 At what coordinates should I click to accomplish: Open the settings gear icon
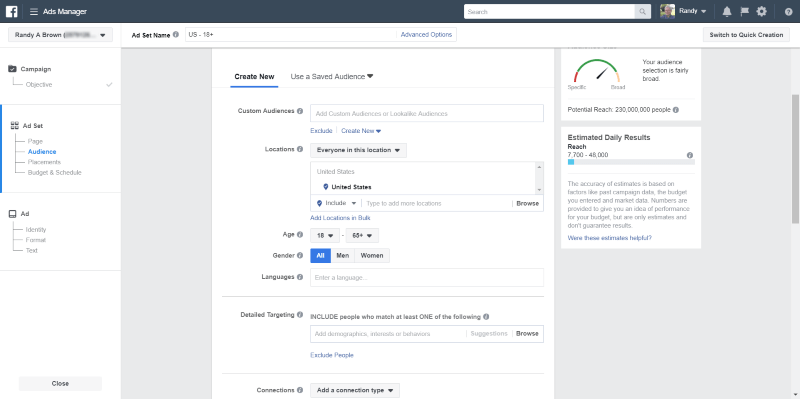click(761, 12)
